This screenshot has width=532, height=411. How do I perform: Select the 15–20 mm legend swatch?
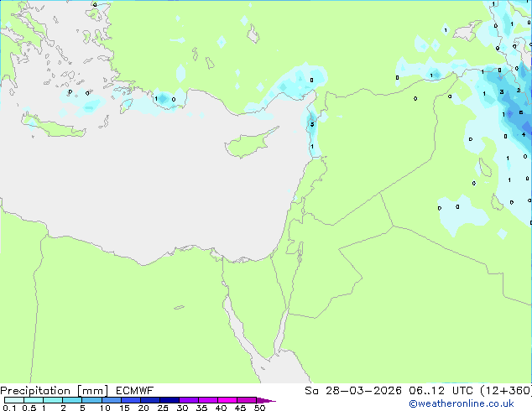pyautogui.click(x=130, y=400)
